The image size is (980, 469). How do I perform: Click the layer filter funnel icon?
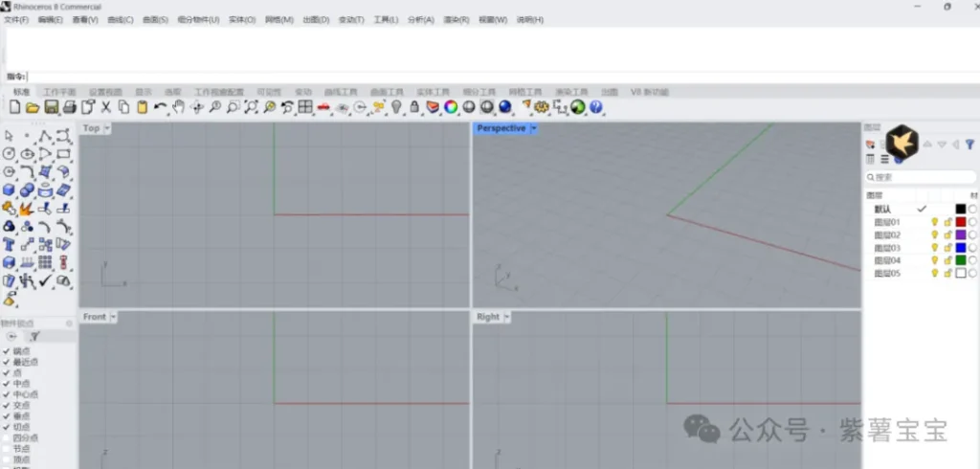point(969,145)
